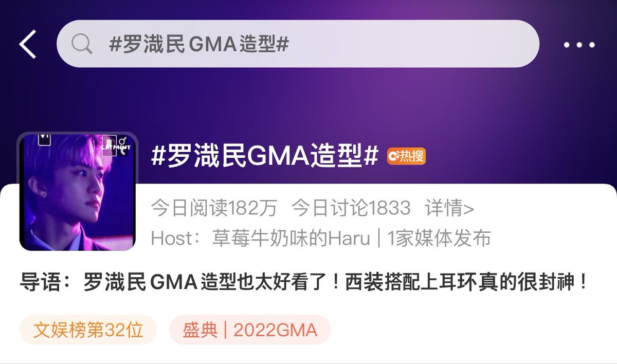Open the topic cover photo thumbnail

pos(77,192)
